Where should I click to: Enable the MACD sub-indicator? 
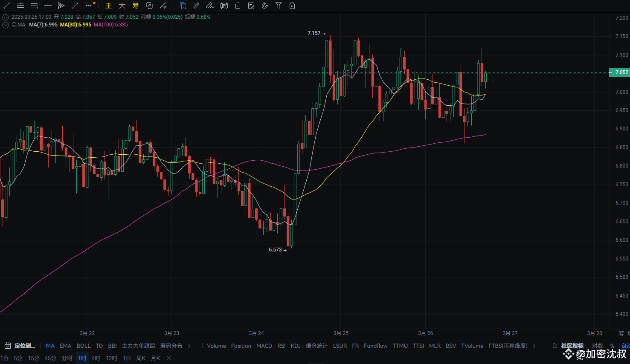coord(264,346)
